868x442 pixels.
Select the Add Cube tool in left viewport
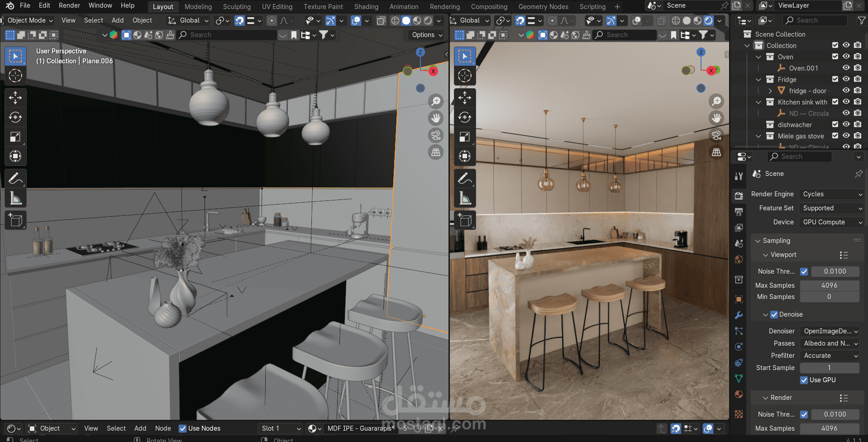[15, 220]
